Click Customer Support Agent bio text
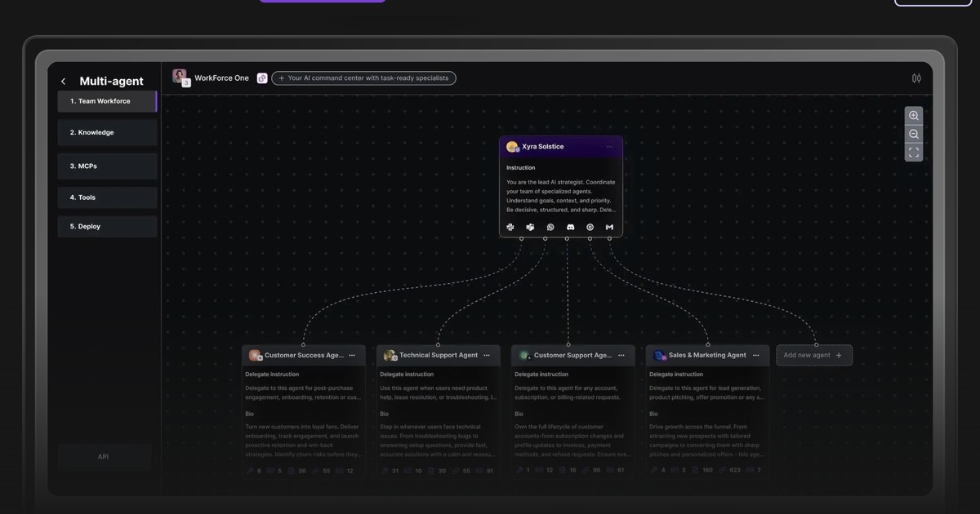This screenshot has height=514, width=980. [572, 441]
